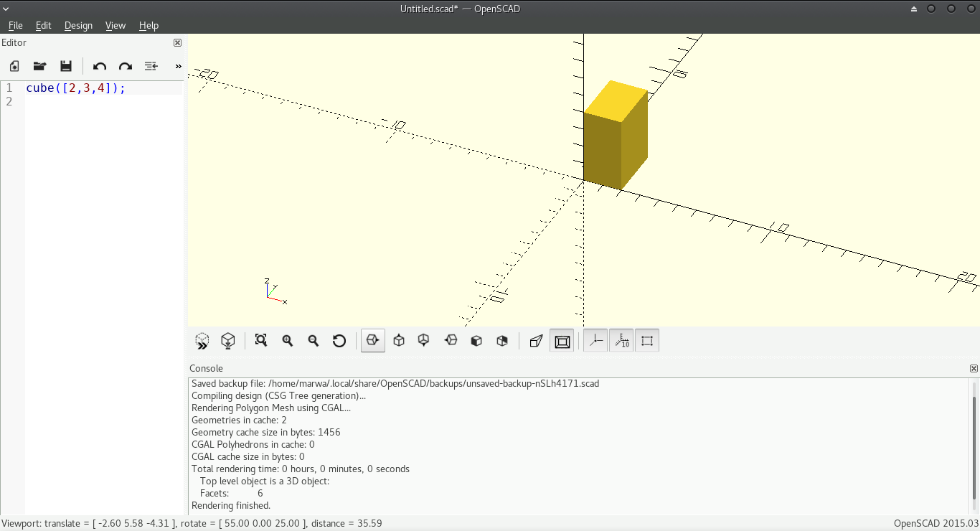Open the Design menu

pyautogui.click(x=78, y=25)
